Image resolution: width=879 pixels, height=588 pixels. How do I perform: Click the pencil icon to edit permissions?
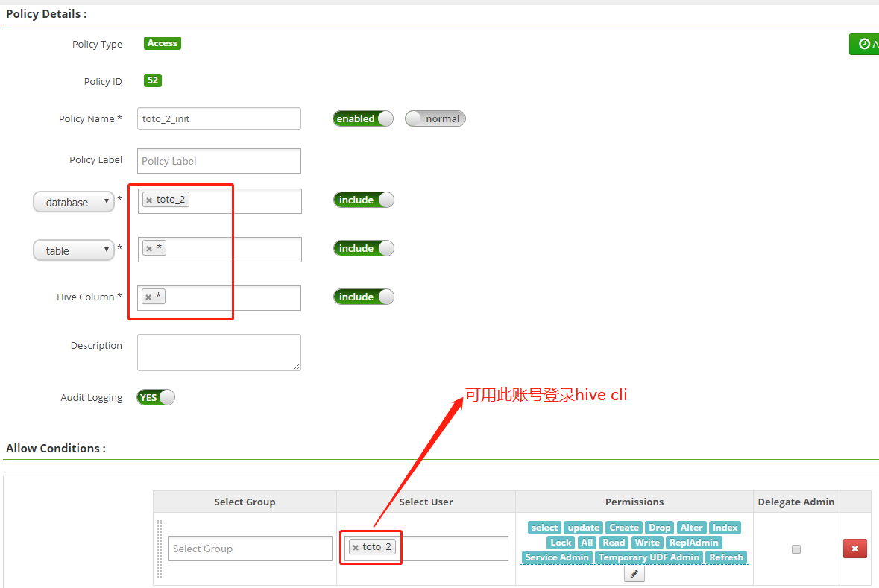pos(634,574)
